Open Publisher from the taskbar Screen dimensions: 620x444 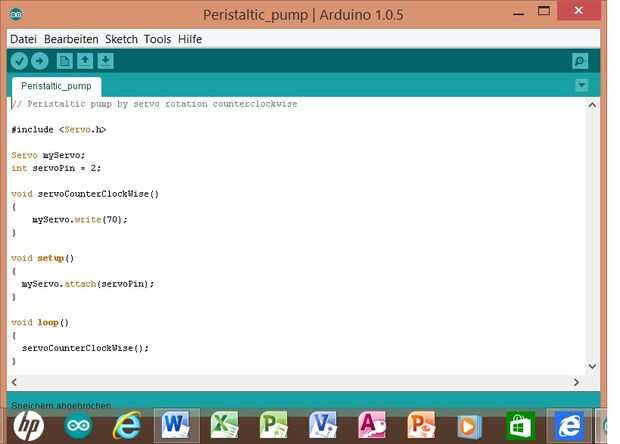tap(273, 425)
